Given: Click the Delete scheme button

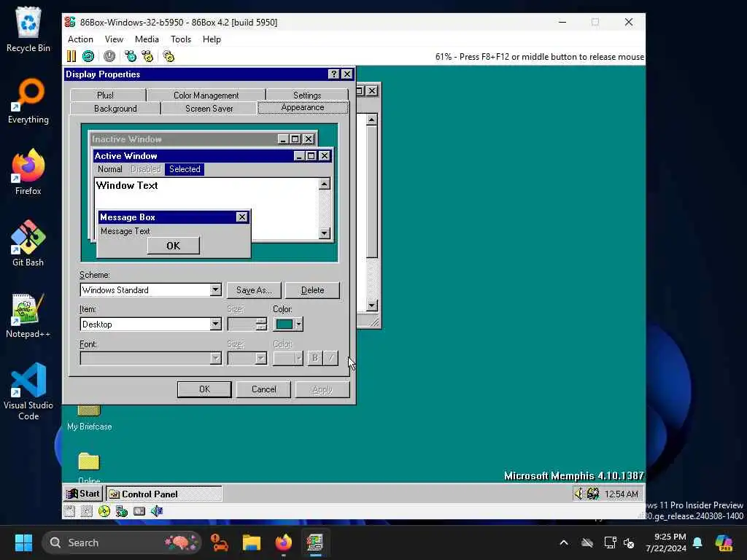Looking at the screenshot, I should (x=312, y=290).
